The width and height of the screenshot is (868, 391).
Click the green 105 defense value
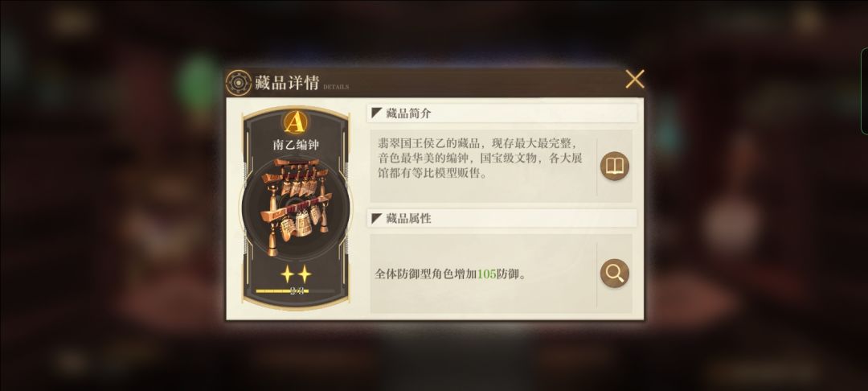click(x=486, y=274)
